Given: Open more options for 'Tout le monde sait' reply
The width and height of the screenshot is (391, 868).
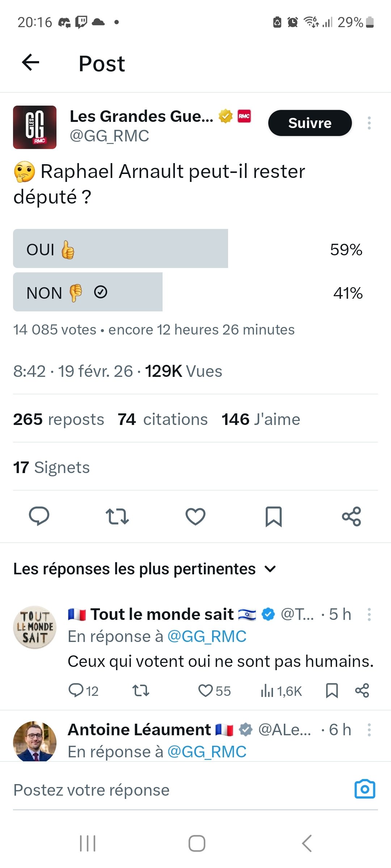Looking at the screenshot, I should 369,614.
